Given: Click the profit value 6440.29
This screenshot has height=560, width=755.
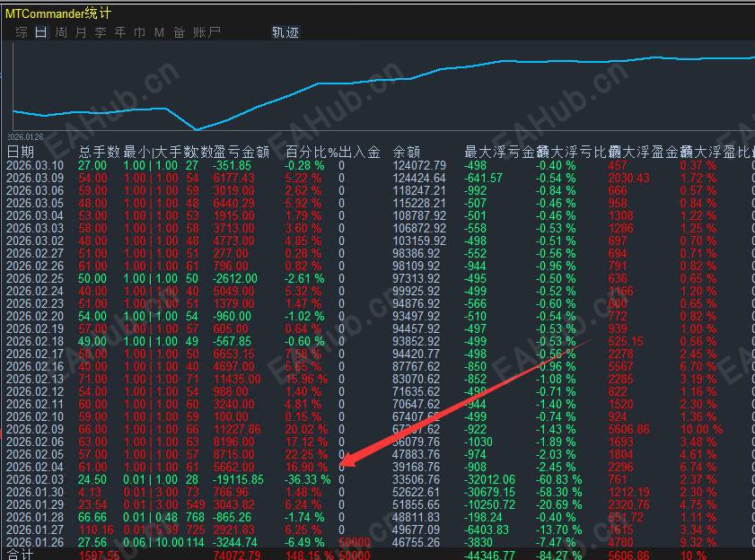Looking at the screenshot, I should (233, 203).
